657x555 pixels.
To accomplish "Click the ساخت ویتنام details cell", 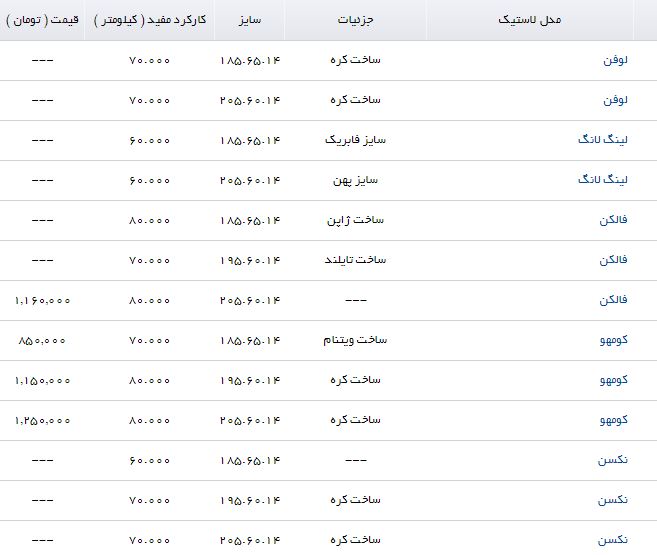I will click(x=355, y=340).
